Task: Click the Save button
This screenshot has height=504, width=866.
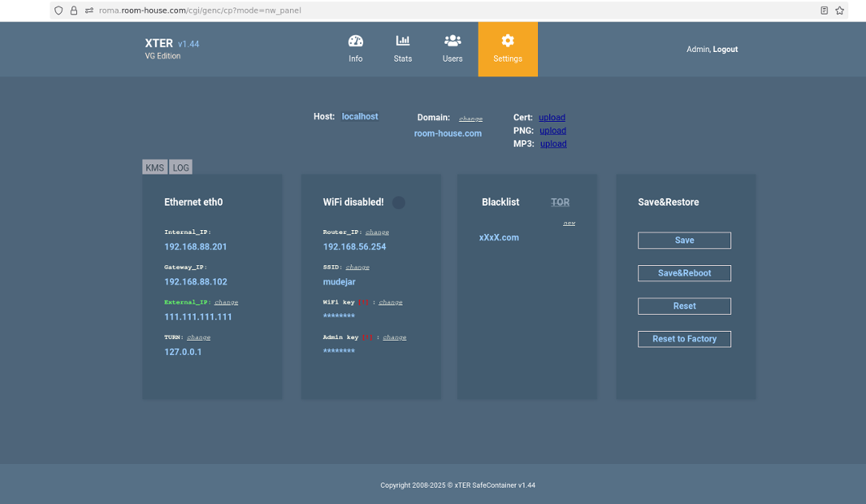Action: 684,240
